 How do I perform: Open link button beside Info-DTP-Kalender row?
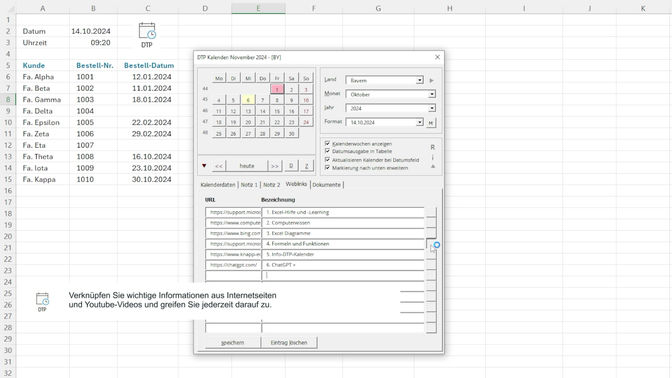(x=431, y=254)
